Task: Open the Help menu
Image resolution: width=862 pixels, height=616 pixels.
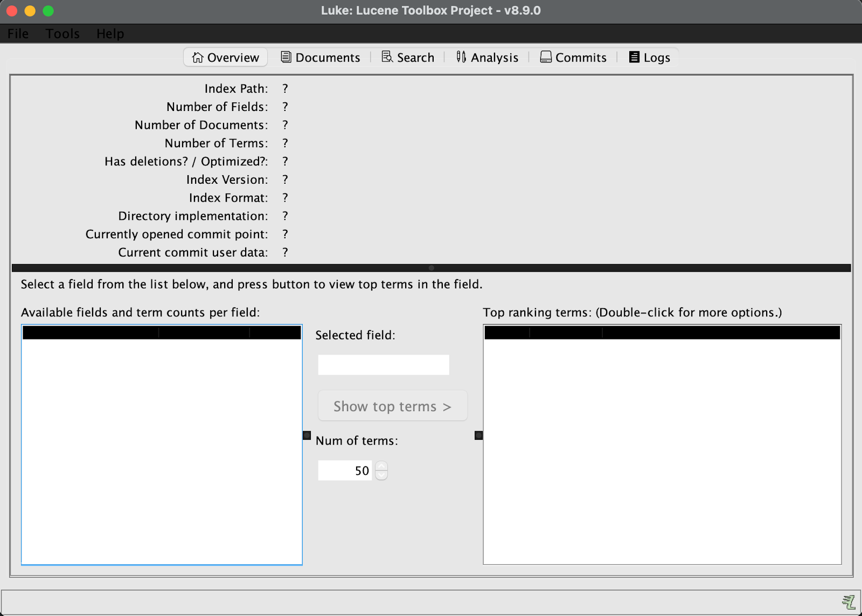Action: click(x=110, y=33)
